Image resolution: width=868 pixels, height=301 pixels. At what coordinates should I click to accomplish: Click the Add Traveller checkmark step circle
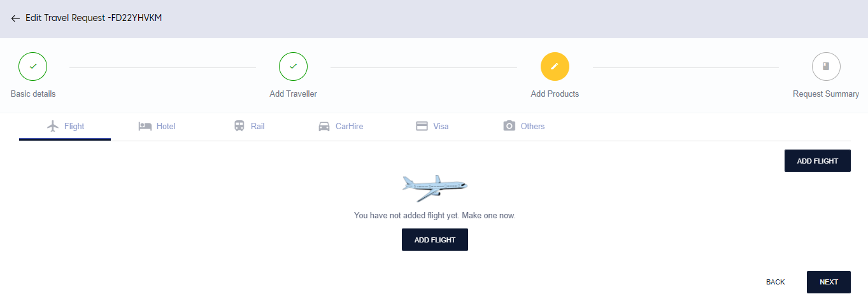click(x=293, y=66)
